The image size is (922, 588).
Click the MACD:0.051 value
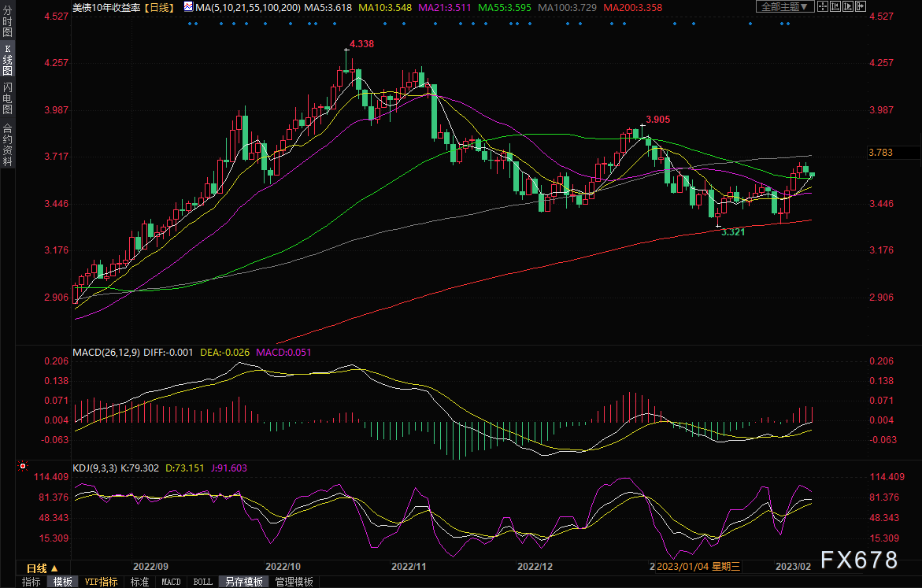click(x=283, y=352)
